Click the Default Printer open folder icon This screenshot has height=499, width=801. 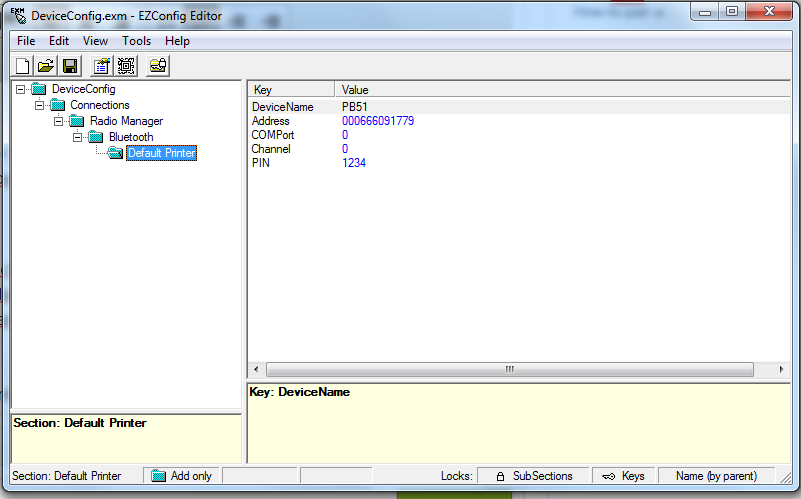115,153
